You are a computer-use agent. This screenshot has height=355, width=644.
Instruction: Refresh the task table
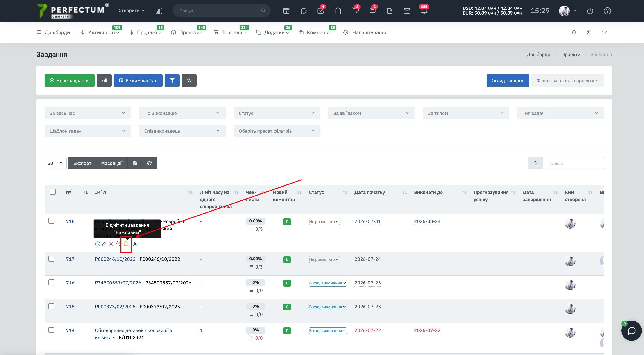(x=150, y=163)
